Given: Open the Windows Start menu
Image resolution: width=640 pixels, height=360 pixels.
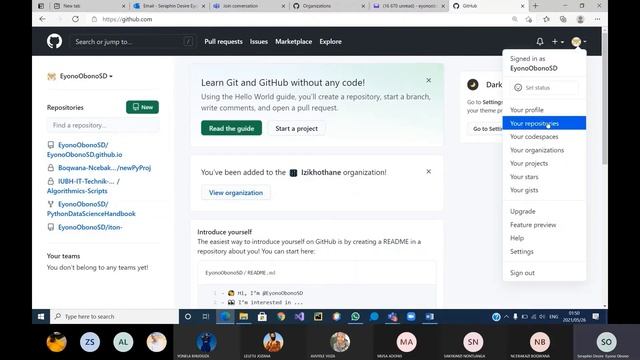Looking at the screenshot, I should pyautogui.click(x=41, y=316).
